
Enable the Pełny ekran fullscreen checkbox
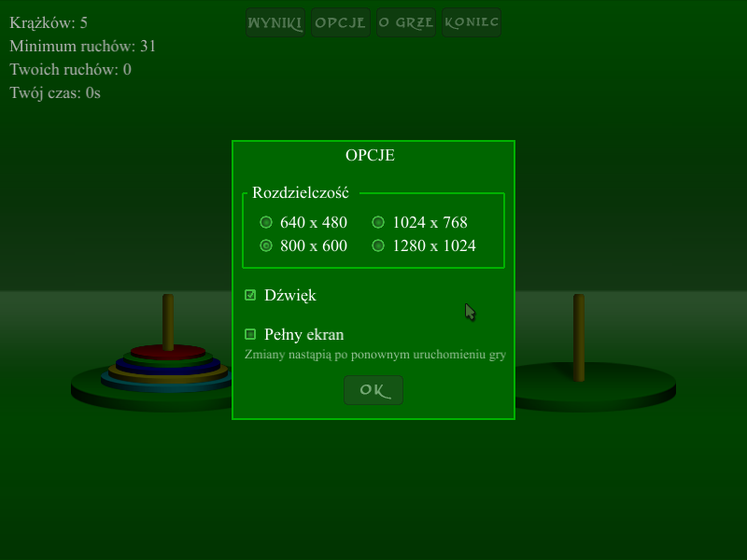pyautogui.click(x=250, y=334)
